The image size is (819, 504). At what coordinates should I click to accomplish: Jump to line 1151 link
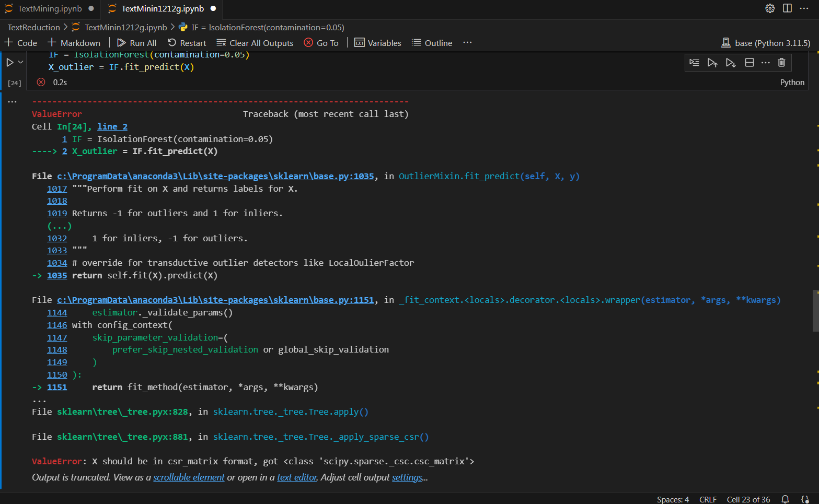coord(57,387)
